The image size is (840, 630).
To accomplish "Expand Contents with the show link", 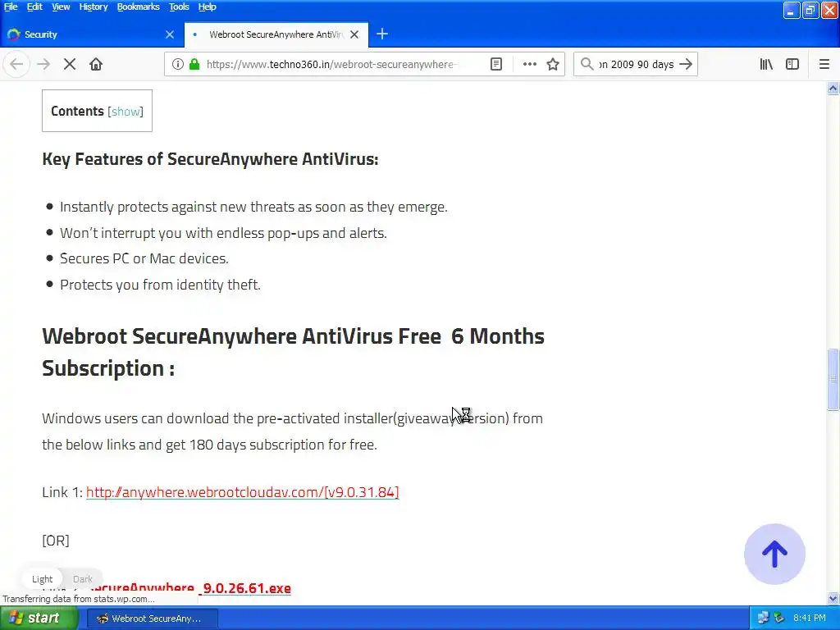I will [126, 112].
